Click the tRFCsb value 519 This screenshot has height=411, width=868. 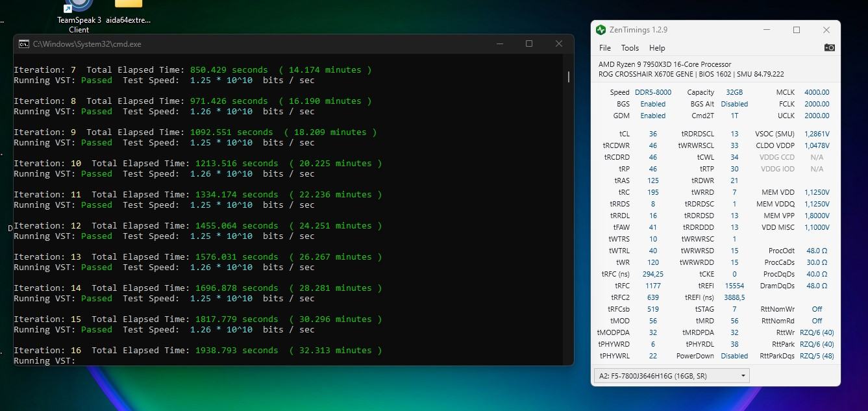(x=653, y=309)
